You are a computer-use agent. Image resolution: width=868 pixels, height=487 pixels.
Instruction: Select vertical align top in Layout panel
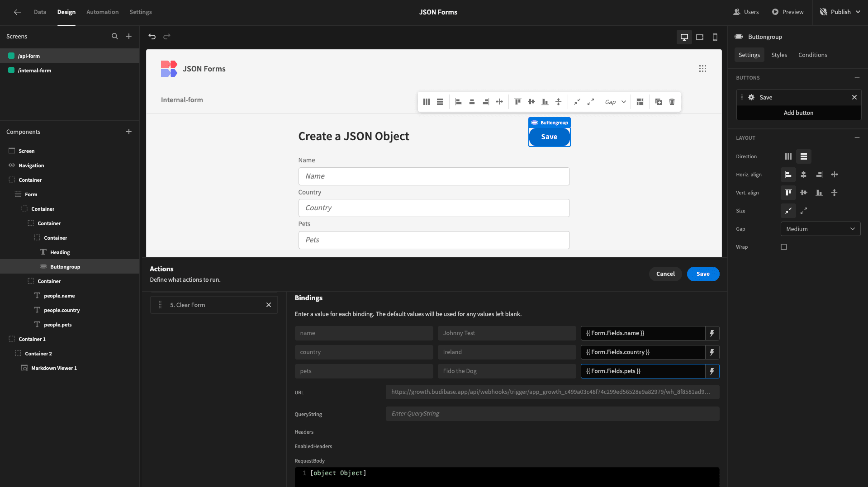coord(788,193)
